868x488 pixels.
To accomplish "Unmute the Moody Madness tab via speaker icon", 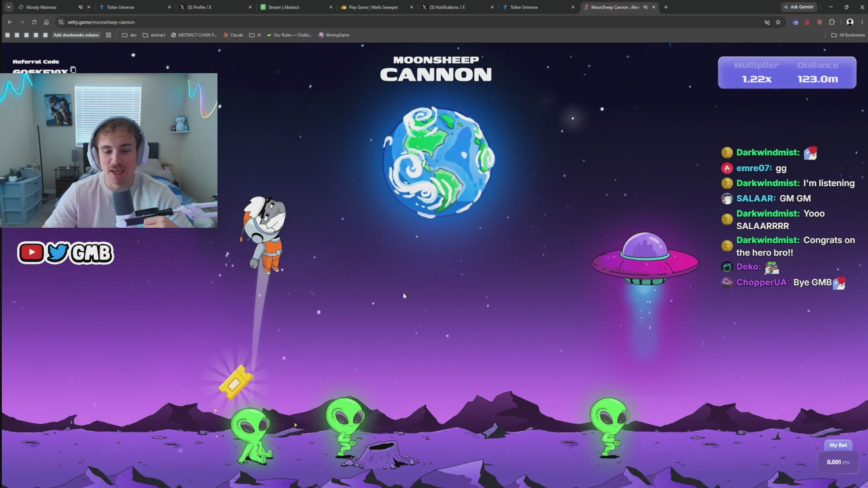I will click(80, 7).
